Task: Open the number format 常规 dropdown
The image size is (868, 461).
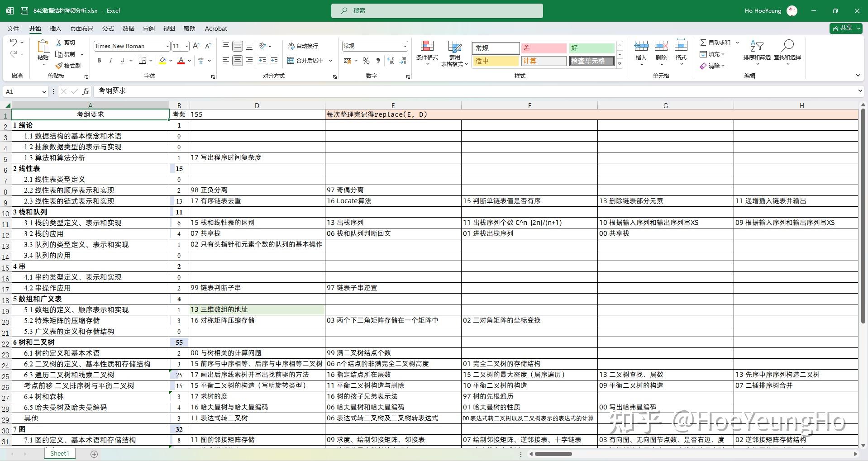Action: tap(405, 46)
